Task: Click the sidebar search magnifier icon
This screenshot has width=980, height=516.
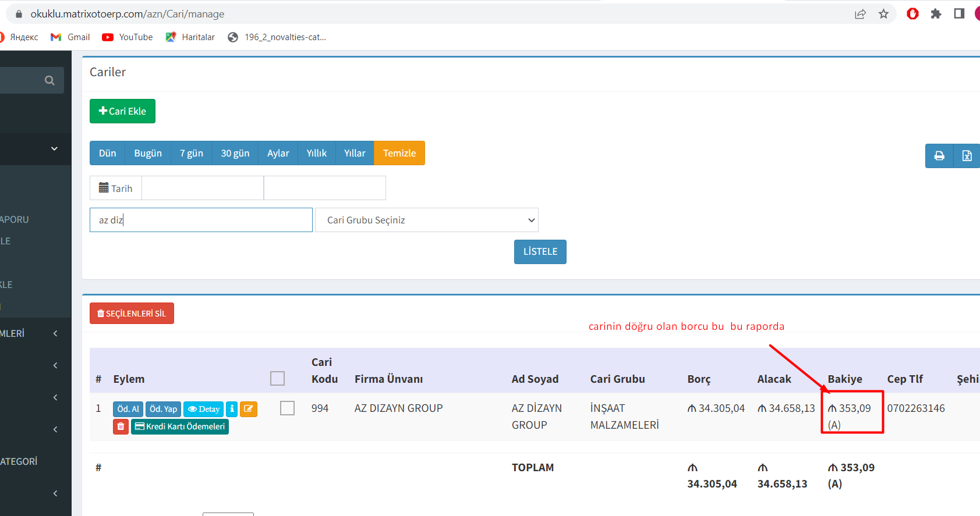Action: click(49, 80)
